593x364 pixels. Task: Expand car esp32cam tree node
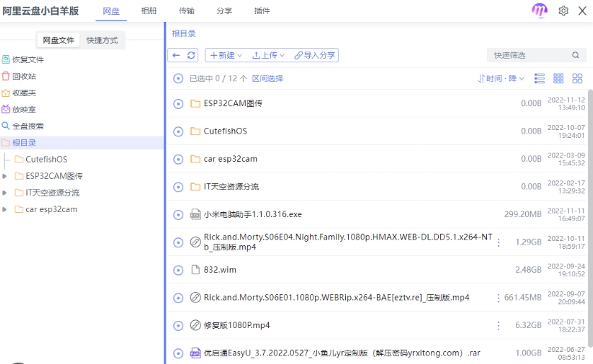point(4,209)
